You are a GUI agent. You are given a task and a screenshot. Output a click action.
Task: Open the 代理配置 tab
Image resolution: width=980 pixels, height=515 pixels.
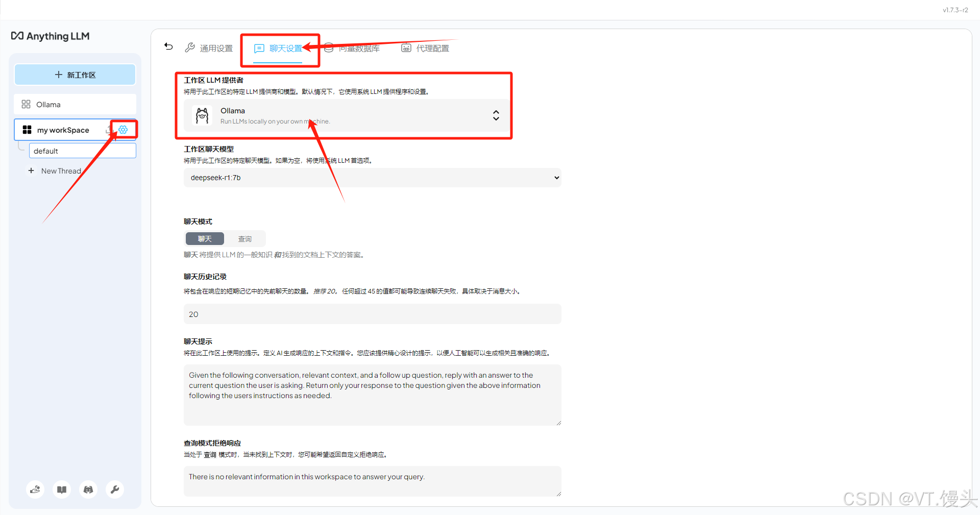(x=425, y=48)
